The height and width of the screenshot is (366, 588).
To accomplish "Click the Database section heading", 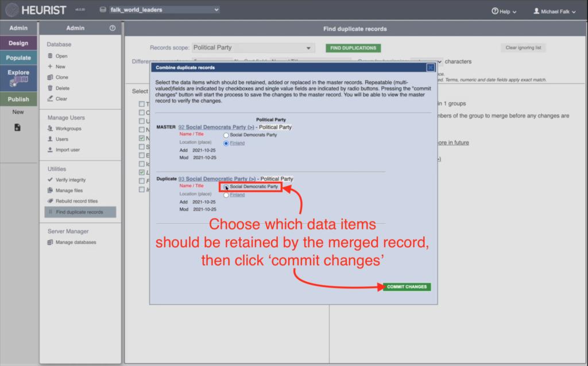I will 59,44.
